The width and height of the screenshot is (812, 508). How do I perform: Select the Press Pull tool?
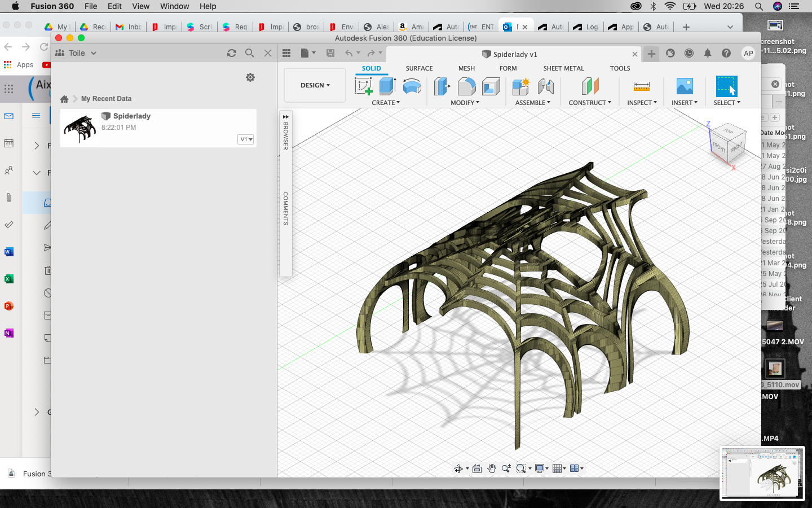pyautogui.click(x=442, y=86)
